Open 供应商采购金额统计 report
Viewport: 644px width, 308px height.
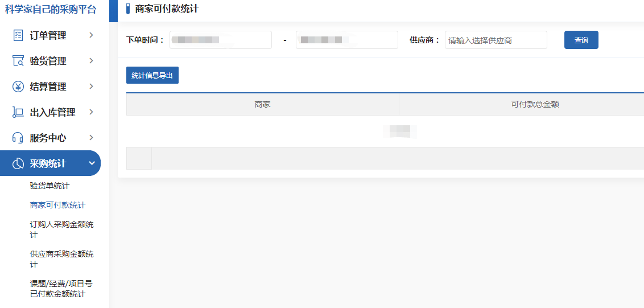(x=61, y=259)
